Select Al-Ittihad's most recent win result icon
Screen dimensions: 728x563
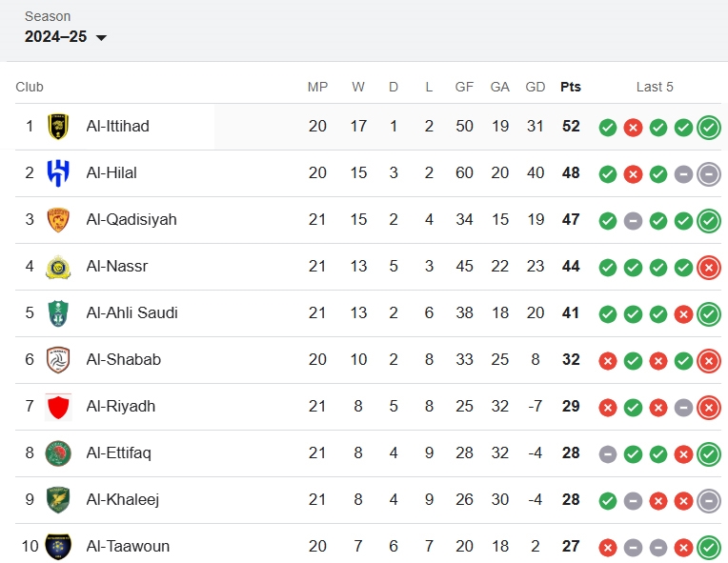tap(709, 128)
